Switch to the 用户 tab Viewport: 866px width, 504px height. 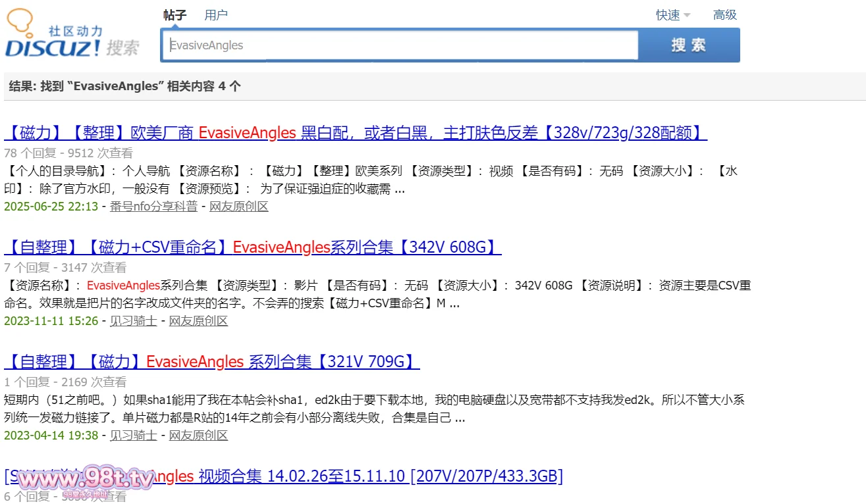(x=216, y=15)
